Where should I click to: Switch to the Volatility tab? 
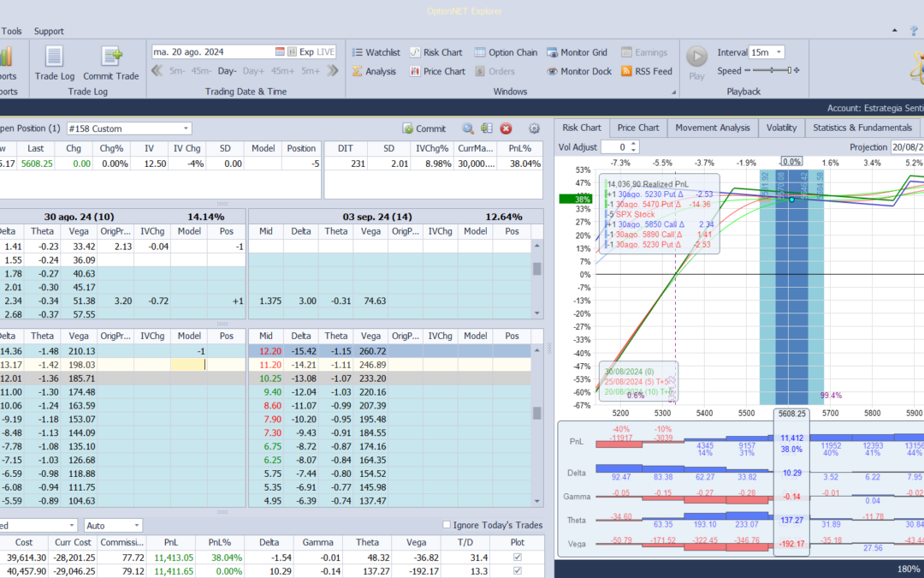(x=781, y=128)
